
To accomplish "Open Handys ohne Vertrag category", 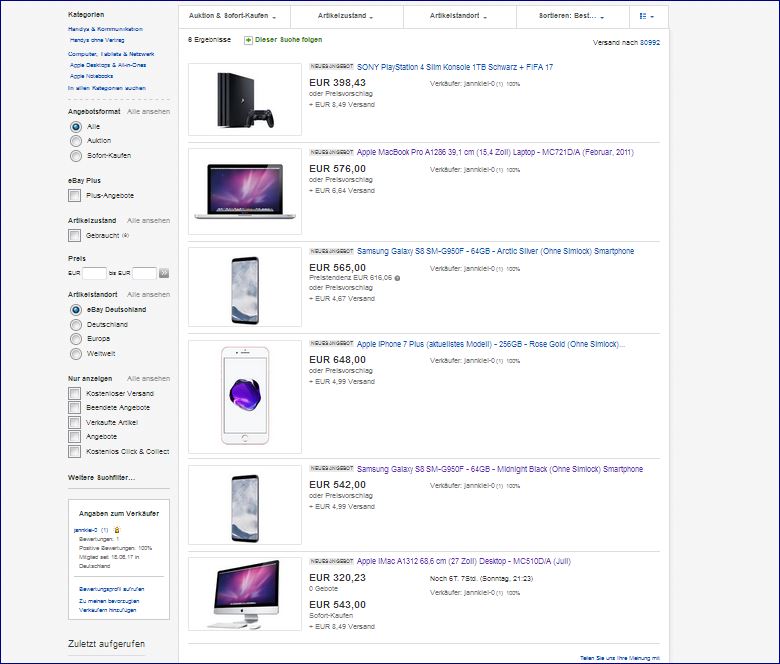I will tap(97, 40).
